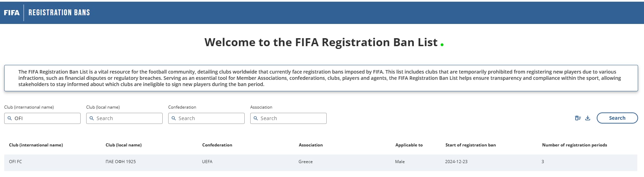Viewport: 644px width, 177px height.
Task: Click the Search button
Action: [x=617, y=118]
